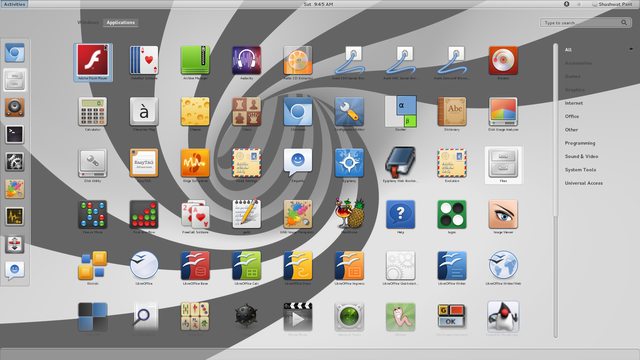Launch LibreOffice Writer
The width and height of the screenshot is (640, 360).
[452, 266]
